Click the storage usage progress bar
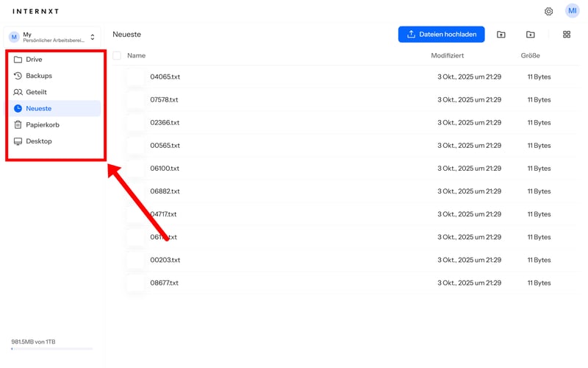This screenshot has width=588, height=368. (51, 349)
